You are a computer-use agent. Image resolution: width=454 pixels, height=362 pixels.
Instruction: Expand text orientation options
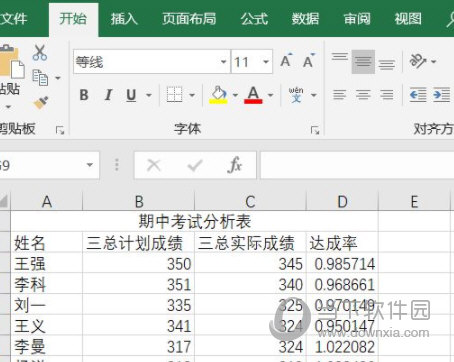(434, 62)
